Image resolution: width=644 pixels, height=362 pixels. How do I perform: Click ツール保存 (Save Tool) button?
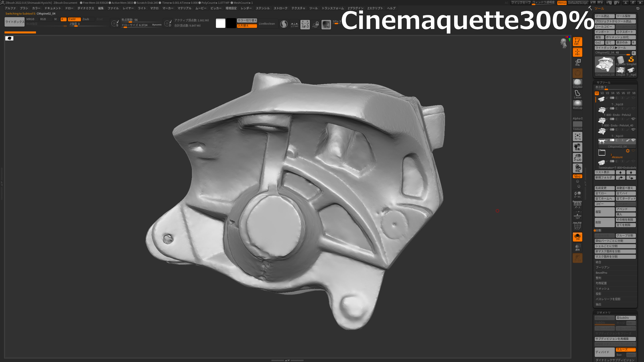pyautogui.click(x=626, y=16)
